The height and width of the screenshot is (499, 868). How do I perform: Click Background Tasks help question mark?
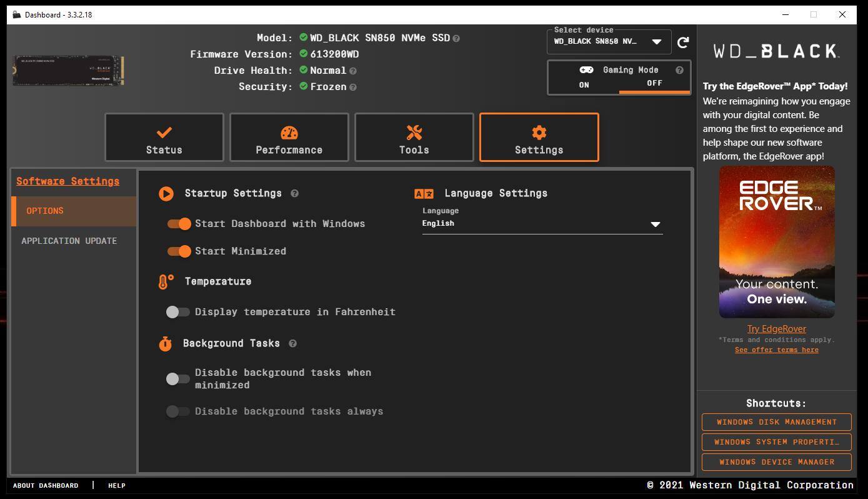coord(292,343)
